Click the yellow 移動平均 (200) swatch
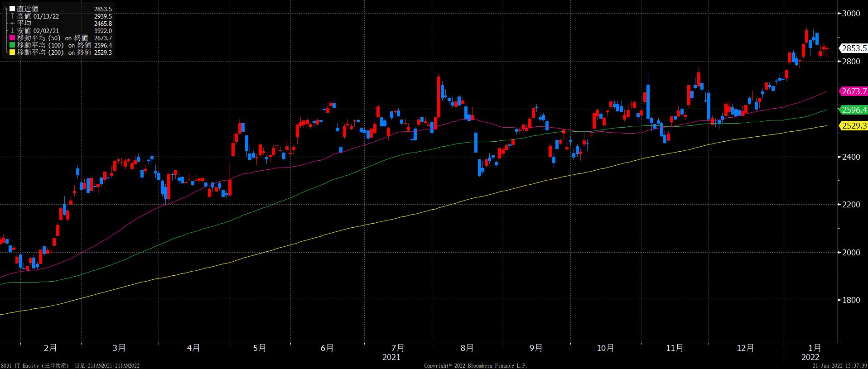Image resolution: width=868 pixels, height=369 pixels. (x=12, y=53)
